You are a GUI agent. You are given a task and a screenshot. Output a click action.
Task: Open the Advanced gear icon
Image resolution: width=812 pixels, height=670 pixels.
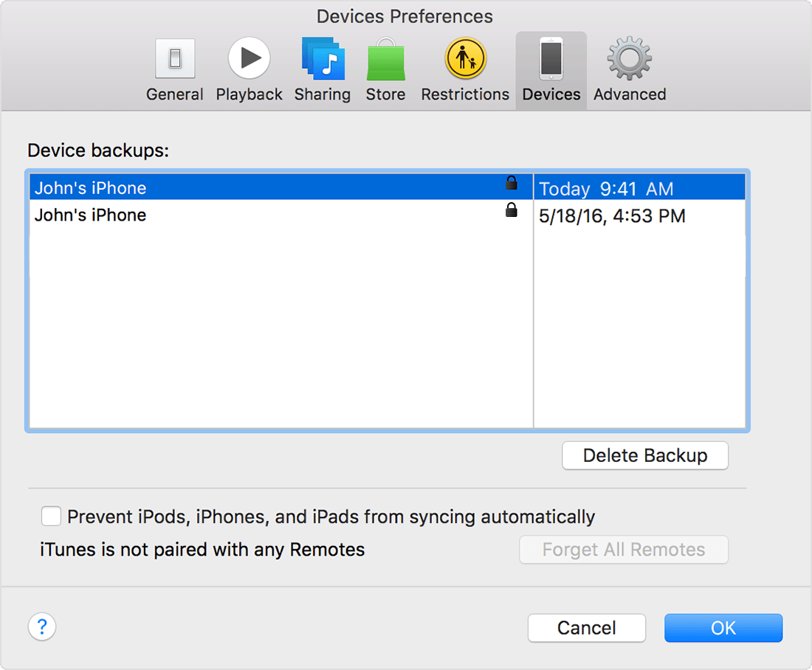[x=628, y=59]
